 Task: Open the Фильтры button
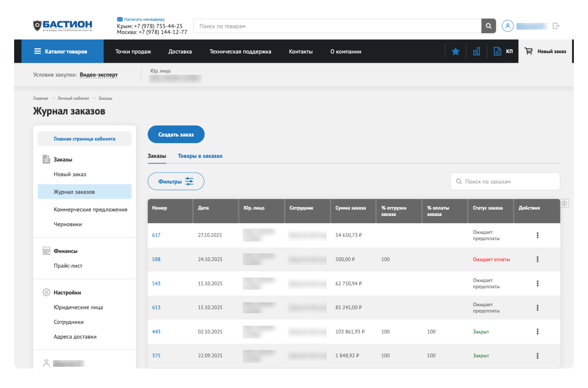[x=176, y=181]
